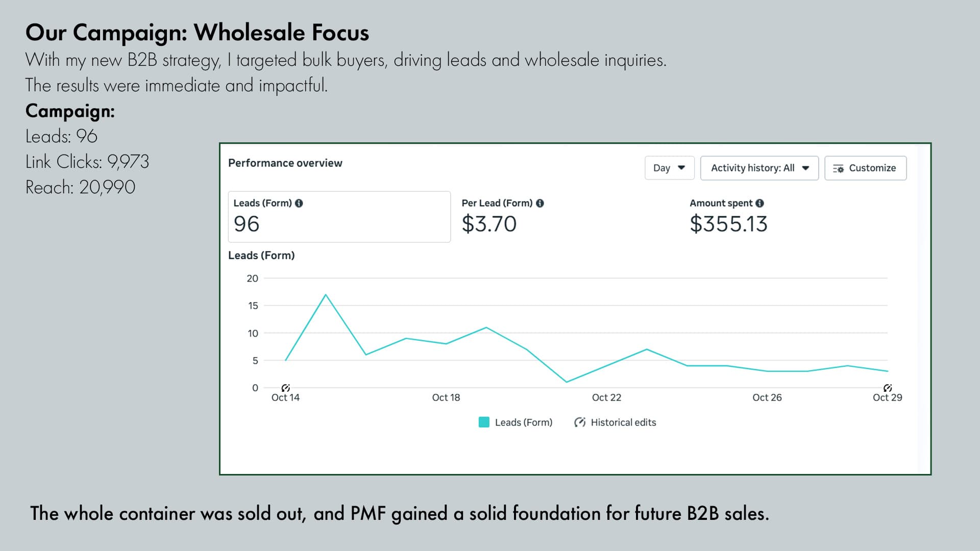Click the Performance overview heading
Viewport: 980px width, 551px height.
coord(285,163)
